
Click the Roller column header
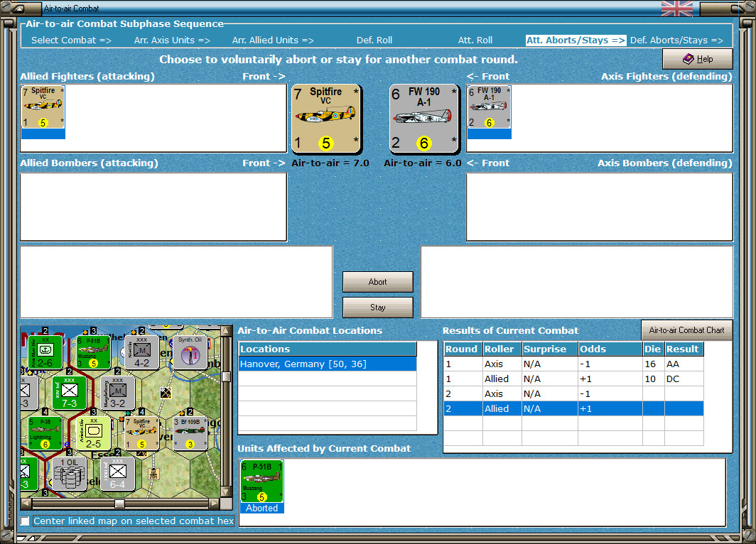(x=502, y=349)
